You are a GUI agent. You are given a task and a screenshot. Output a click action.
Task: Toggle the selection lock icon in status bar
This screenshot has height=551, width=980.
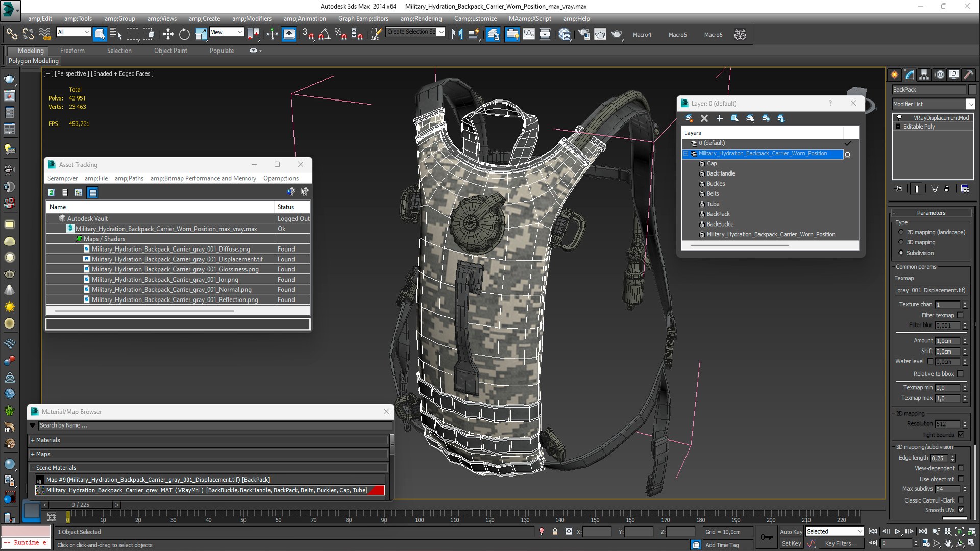point(555,532)
